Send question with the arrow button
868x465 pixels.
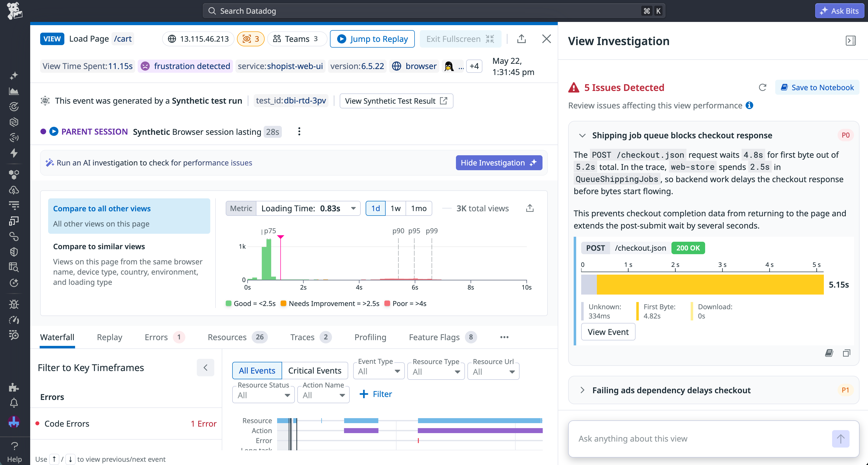(840, 438)
